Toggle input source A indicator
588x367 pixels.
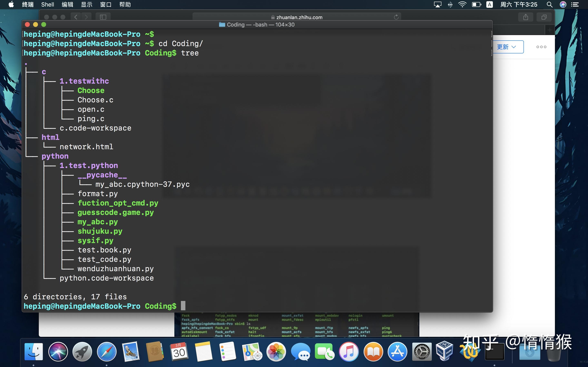coord(489,5)
